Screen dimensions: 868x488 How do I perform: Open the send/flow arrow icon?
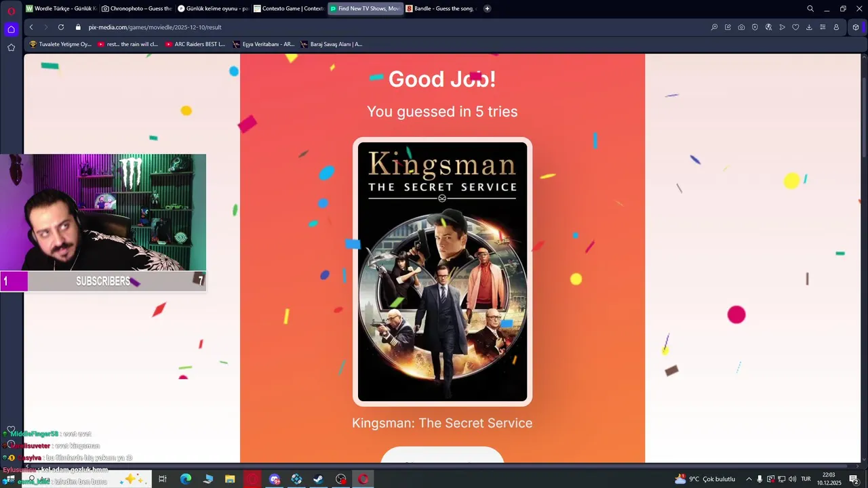click(x=782, y=27)
